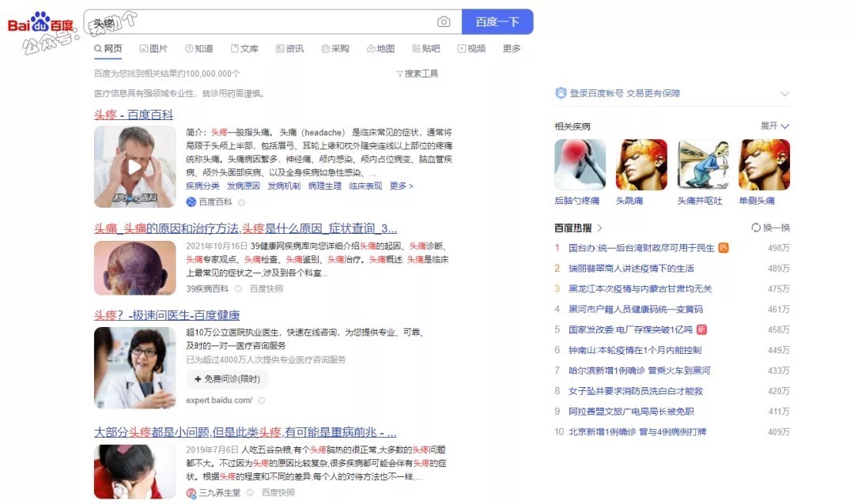Image resolution: width=854 pixels, height=504 pixels.
Task: Open the 头疼 - 百度百科 result title
Action: point(134,115)
